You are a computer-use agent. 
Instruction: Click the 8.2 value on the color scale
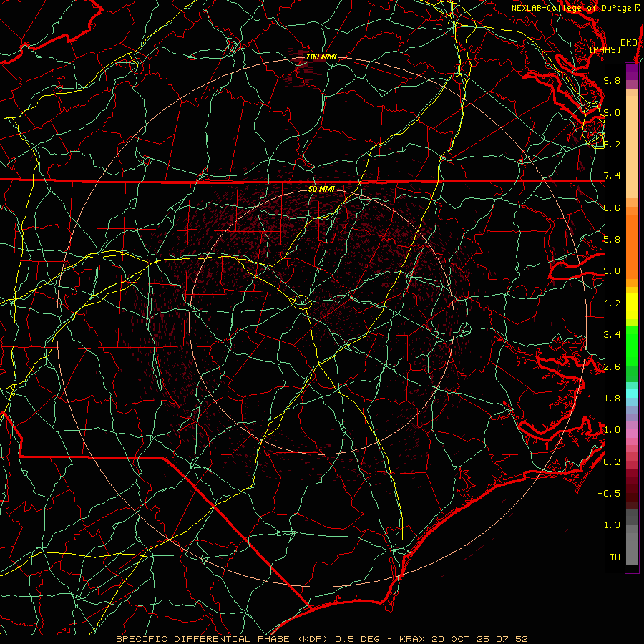click(x=612, y=144)
